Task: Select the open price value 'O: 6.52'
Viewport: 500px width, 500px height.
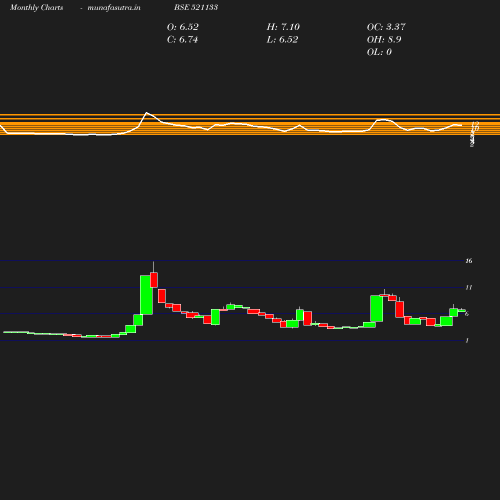Action: click(x=183, y=27)
